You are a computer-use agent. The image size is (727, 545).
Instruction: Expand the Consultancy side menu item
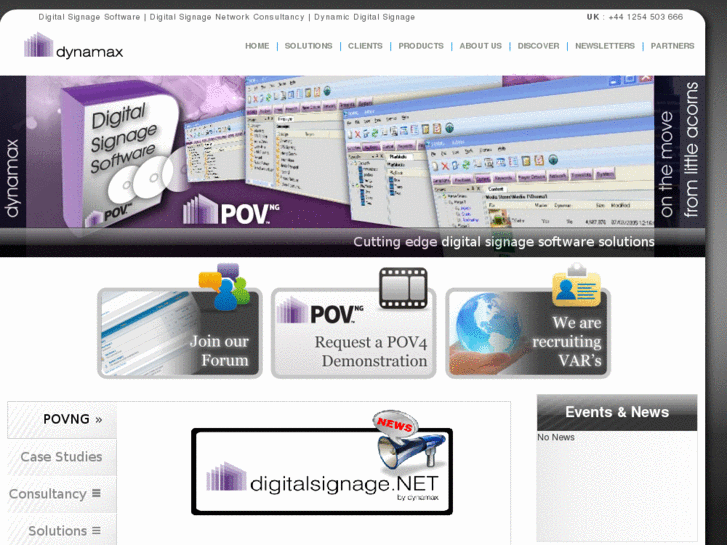point(62,494)
